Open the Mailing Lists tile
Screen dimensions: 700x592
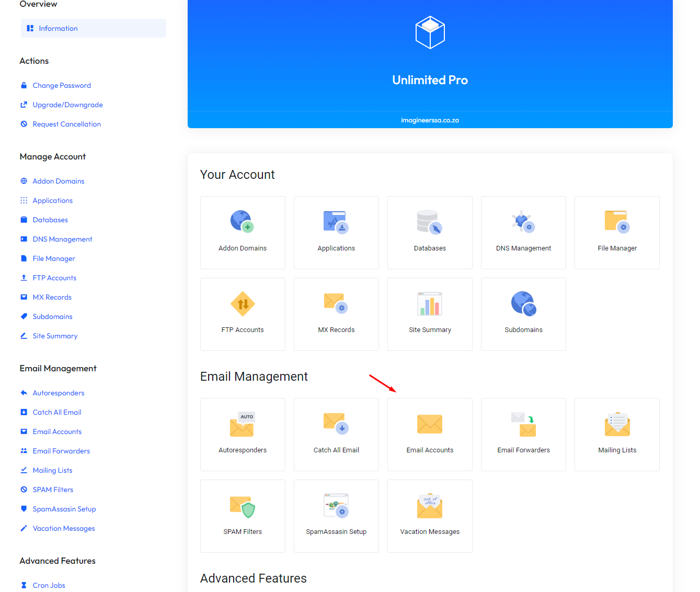pyautogui.click(x=617, y=434)
